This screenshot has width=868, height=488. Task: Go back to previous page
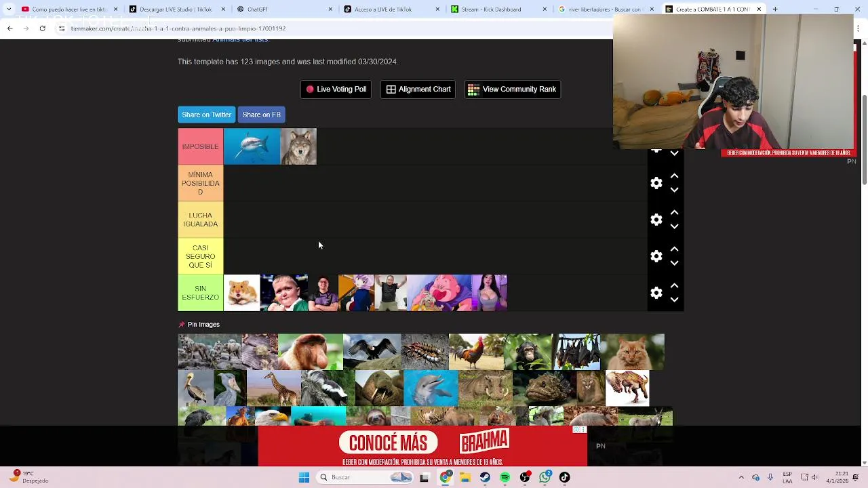pos(9,28)
